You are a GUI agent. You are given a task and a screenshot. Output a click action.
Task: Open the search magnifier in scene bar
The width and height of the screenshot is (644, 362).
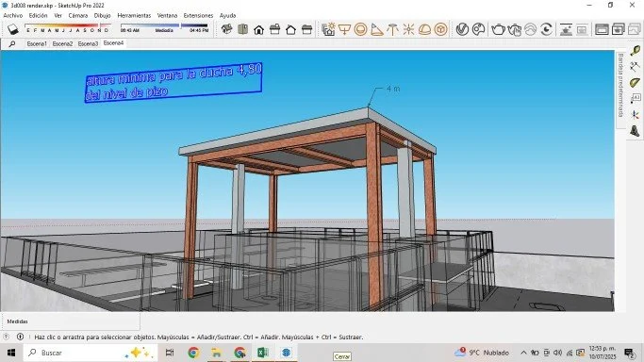click(x=12, y=43)
